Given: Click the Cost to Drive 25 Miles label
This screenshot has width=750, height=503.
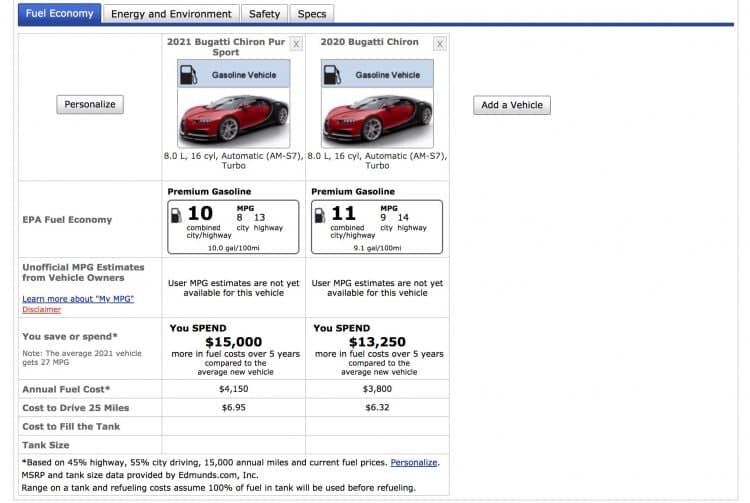Looking at the screenshot, I should click(x=76, y=408).
